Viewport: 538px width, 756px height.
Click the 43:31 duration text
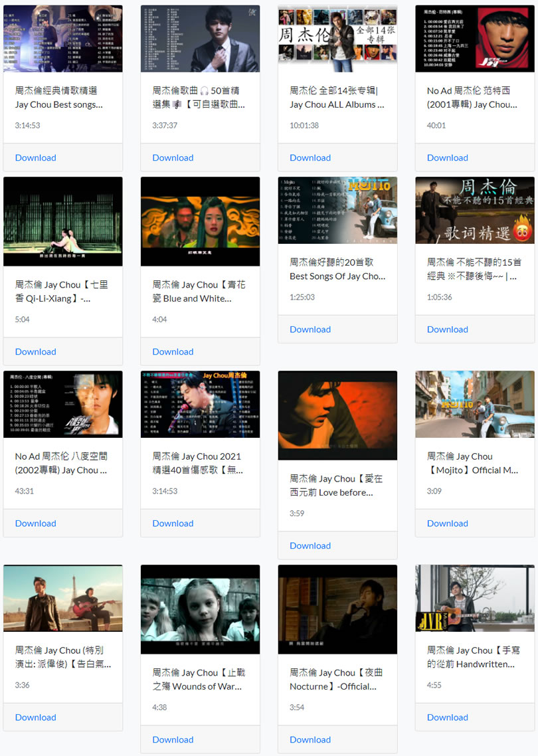24,491
